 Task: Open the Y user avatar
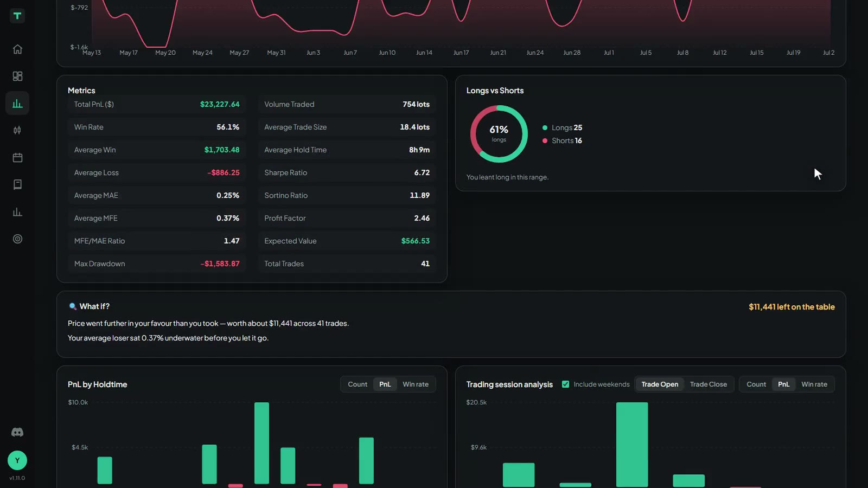click(17, 460)
